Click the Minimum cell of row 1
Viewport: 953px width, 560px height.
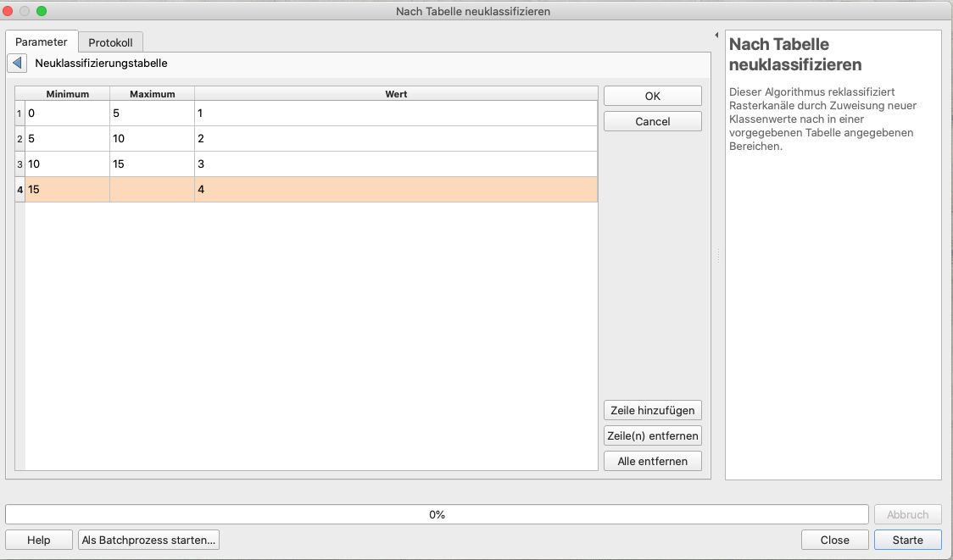(x=67, y=114)
